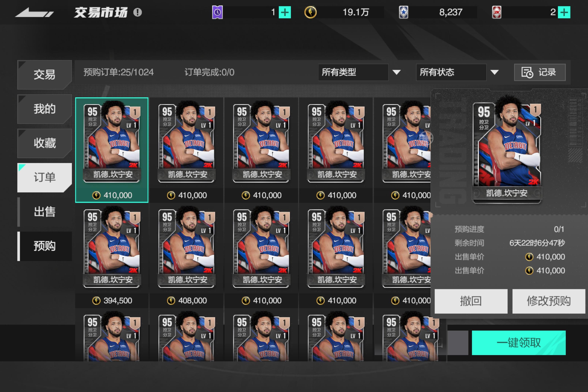Click the 8,237 balance value
This screenshot has width=588, height=392.
(450, 12)
